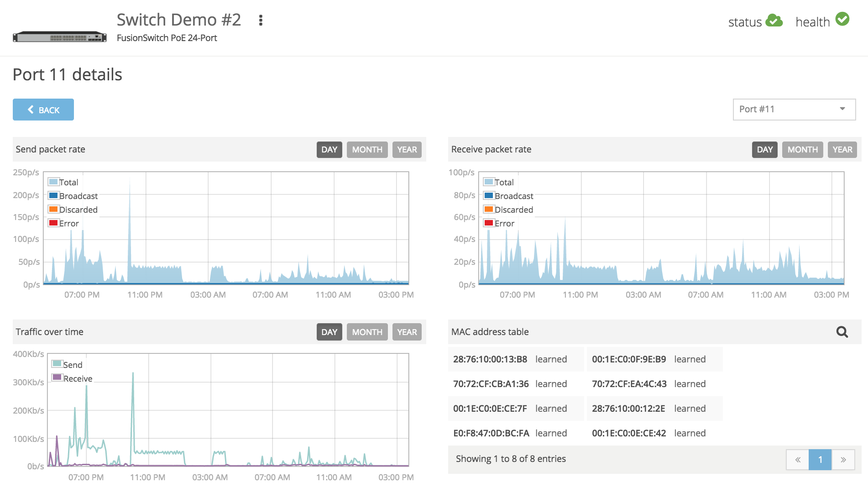The height and width of the screenshot is (493, 868).
Task: Select DAY for Send packet rate
Action: (x=329, y=150)
